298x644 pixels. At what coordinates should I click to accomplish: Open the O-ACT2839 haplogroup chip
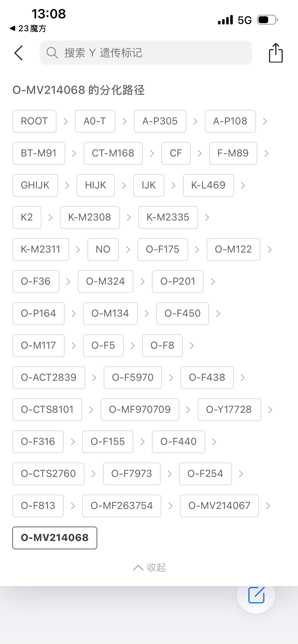point(49,378)
